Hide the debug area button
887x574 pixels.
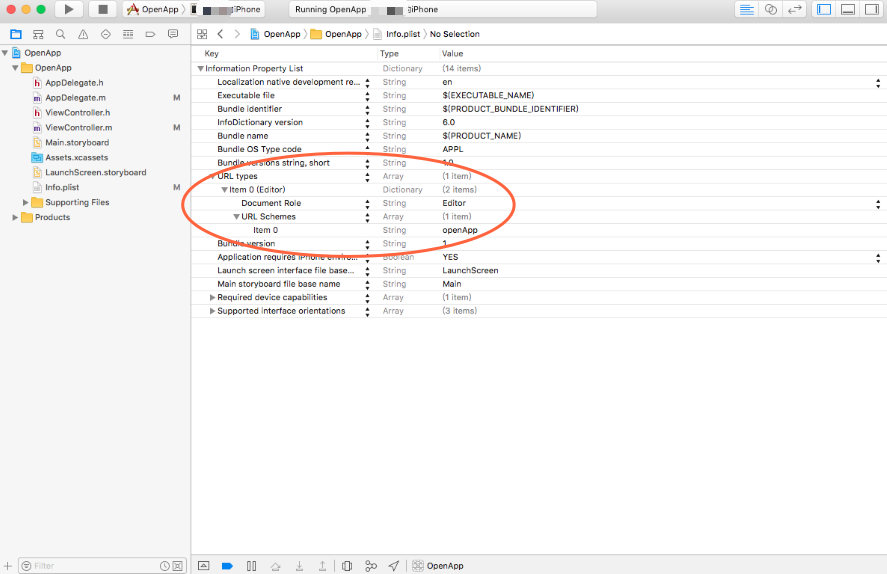[204, 566]
